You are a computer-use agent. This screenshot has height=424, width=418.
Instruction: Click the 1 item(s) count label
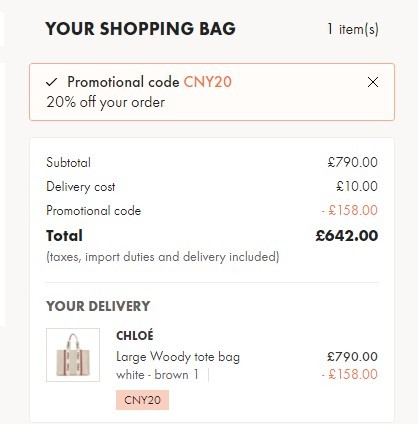click(353, 29)
